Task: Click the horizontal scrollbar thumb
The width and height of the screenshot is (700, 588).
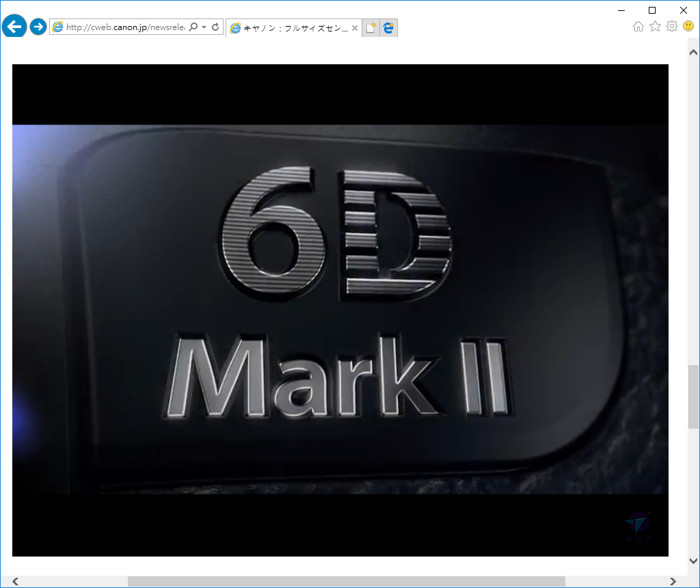Action: [x=347, y=581]
